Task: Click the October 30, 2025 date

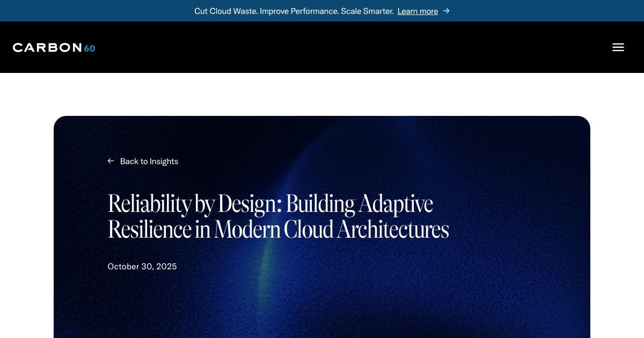Action: [142, 266]
